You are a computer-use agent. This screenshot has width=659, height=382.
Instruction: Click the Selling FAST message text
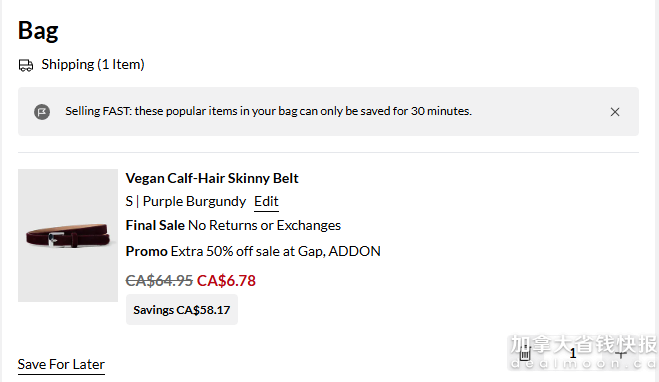269,111
